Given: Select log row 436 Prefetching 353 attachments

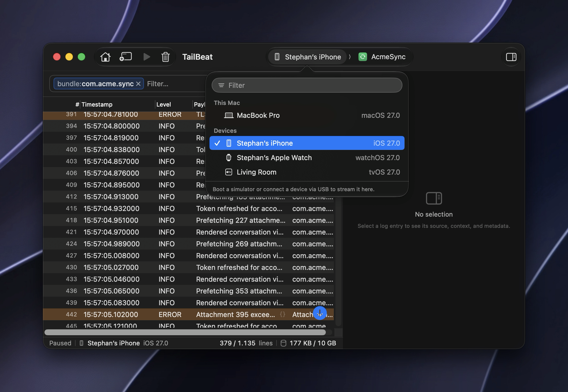Looking at the screenshot, I should coord(188,291).
